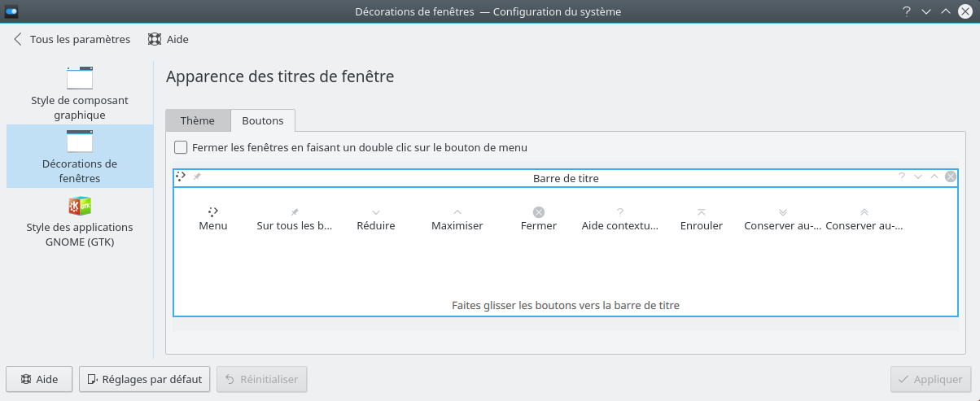
Task: Click the Menu button icon
Action: coord(213,211)
